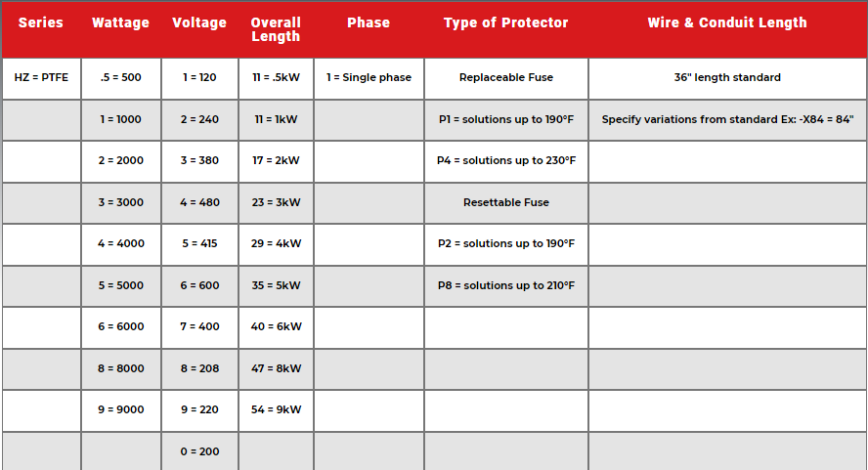The height and width of the screenshot is (470, 868).
Task: Click the 17 = 2kW length cell
Action: coord(276,160)
